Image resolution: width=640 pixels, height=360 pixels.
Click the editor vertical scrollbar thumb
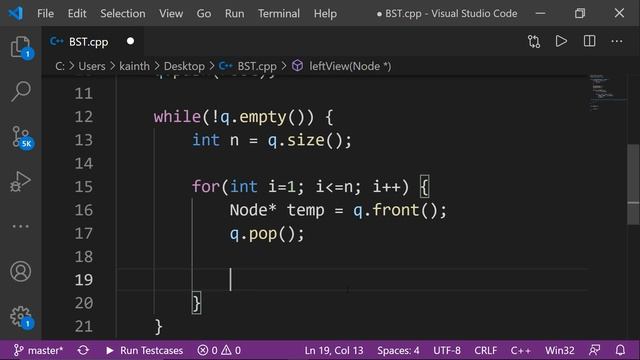pyautogui.click(x=633, y=184)
